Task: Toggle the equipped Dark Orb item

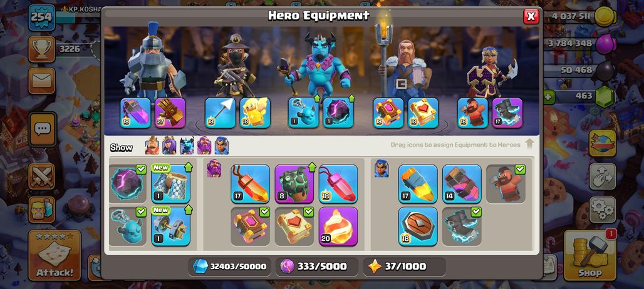Action: tap(127, 184)
